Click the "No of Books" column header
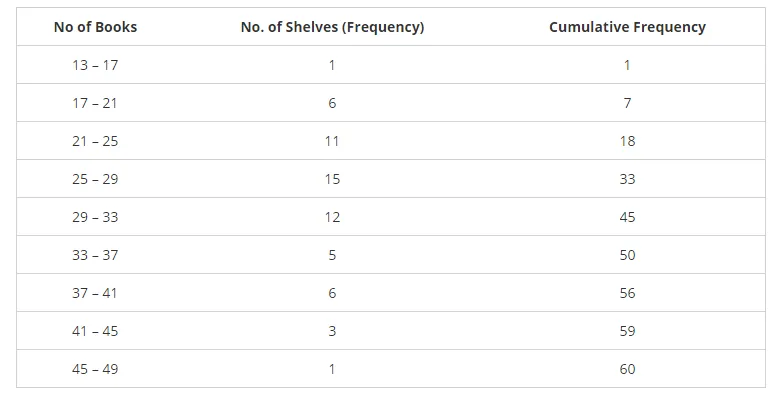 95,27
